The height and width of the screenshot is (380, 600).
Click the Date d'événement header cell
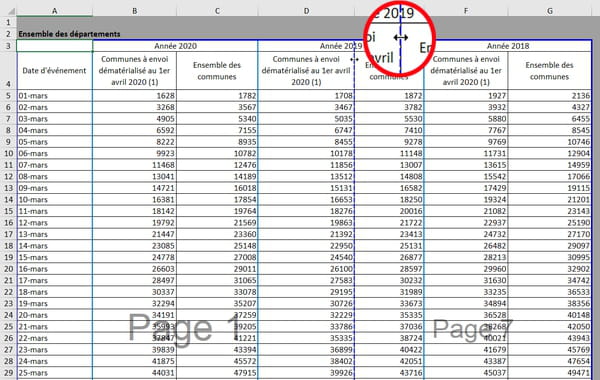click(x=54, y=71)
